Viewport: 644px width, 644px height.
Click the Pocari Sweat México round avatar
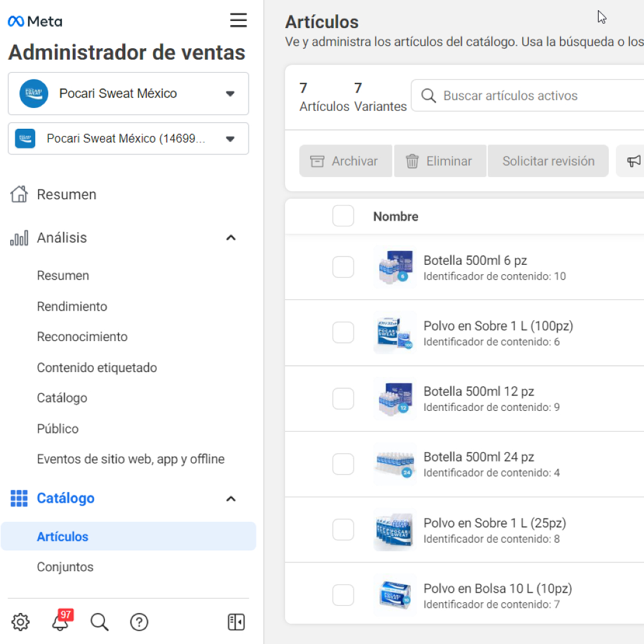33,94
